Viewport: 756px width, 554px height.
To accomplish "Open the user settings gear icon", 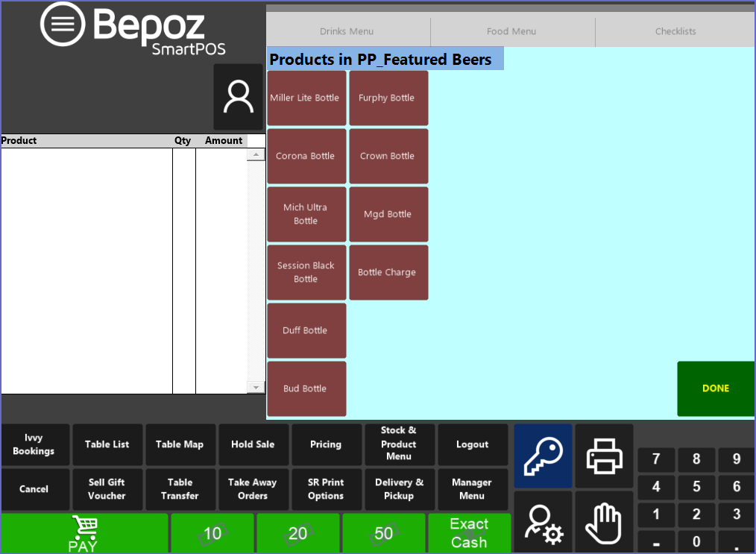I will coord(543,523).
